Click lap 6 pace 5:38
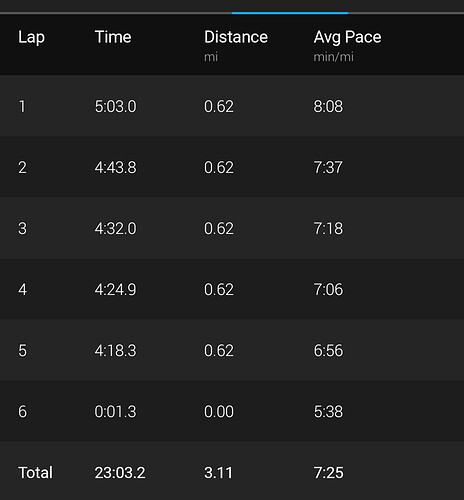 (x=328, y=412)
